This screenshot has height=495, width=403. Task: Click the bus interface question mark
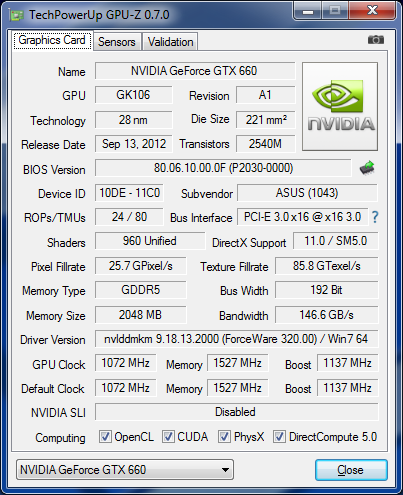(375, 217)
